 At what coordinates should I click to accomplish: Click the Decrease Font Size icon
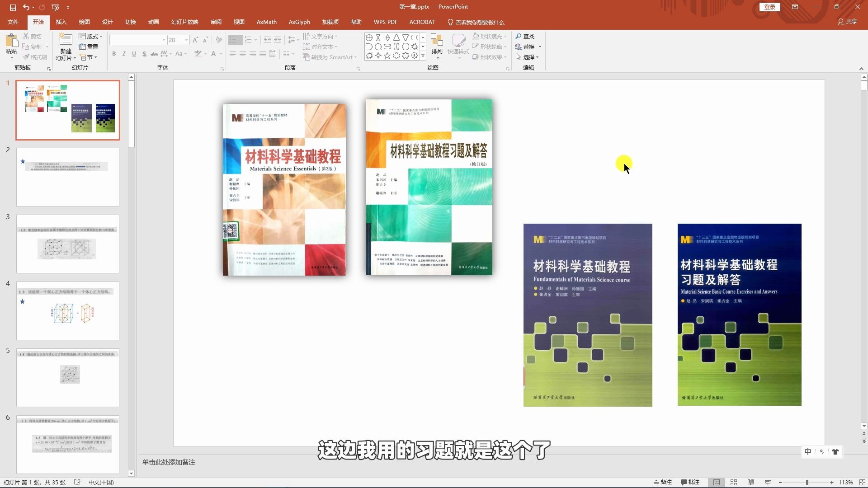click(205, 40)
